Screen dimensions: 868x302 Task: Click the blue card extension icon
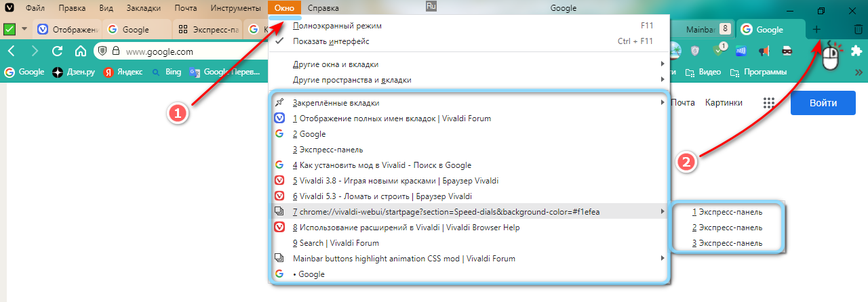pos(741,51)
